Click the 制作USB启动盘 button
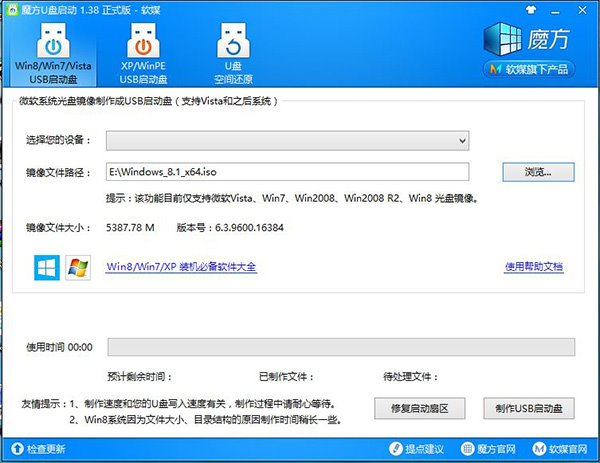The image size is (600, 463). (528, 408)
